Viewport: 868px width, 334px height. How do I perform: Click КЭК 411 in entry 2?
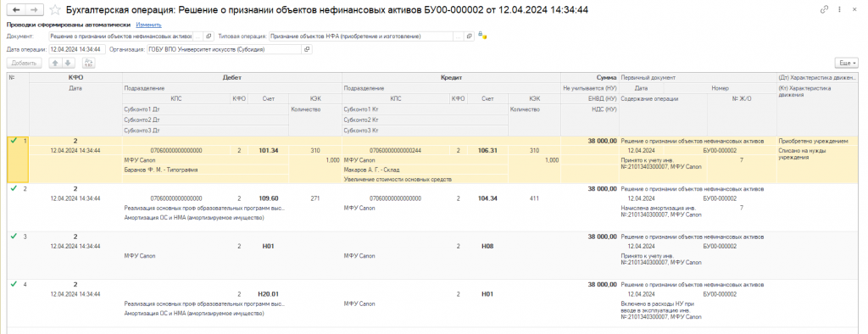pos(534,198)
